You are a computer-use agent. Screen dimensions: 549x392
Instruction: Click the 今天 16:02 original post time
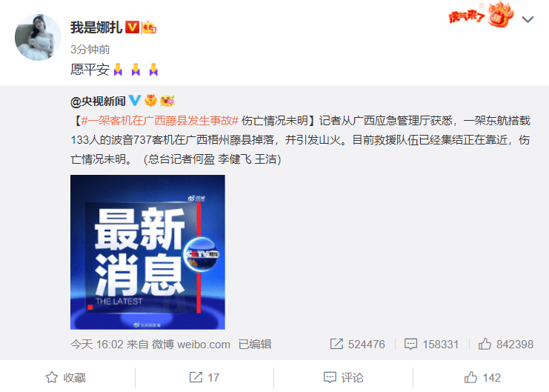click(x=97, y=345)
